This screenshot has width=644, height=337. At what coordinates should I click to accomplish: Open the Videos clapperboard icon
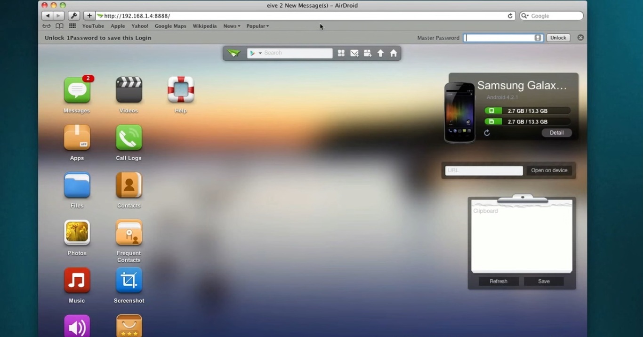pos(129,90)
